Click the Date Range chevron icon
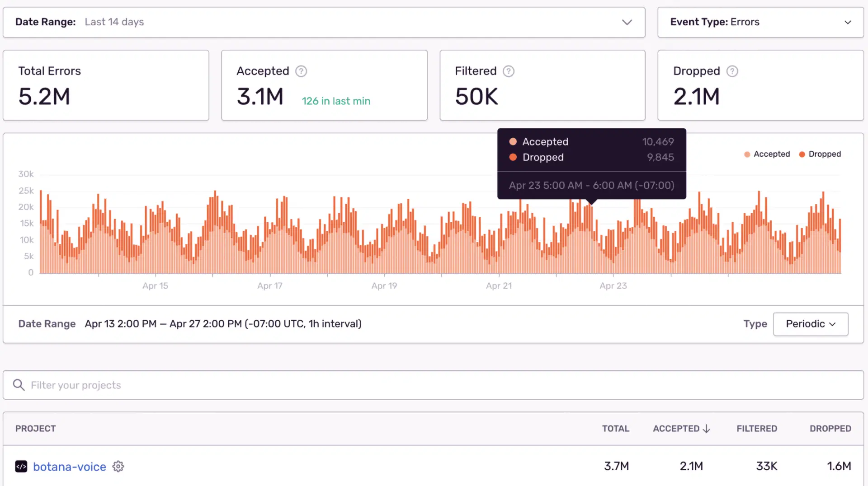868x486 pixels. point(627,22)
